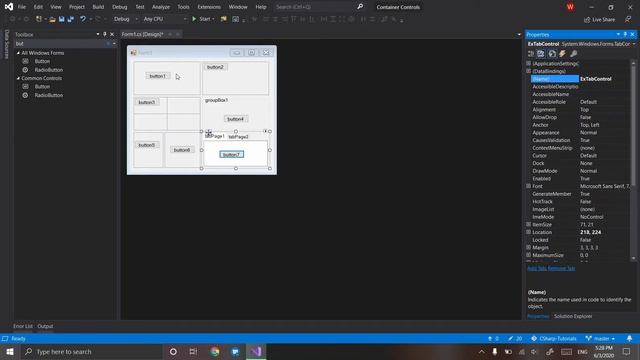Viewport: 640px width, 360px height.
Task: Select tabPage2 in the designer tab control
Action: (238, 137)
